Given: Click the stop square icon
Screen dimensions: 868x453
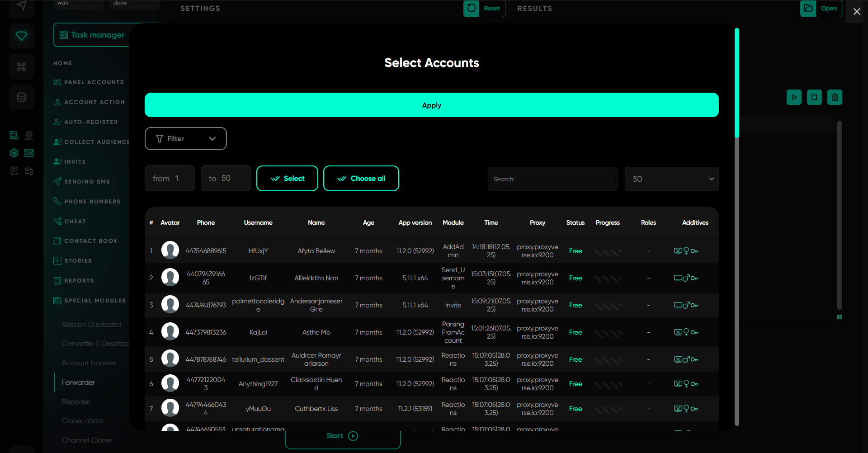Looking at the screenshot, I should pyautogui.click(x=814, y=97).
